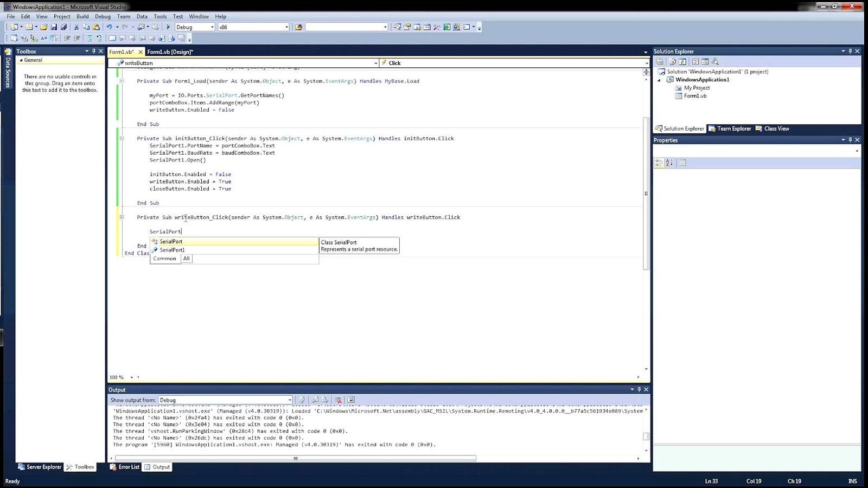Screen dimensions: 868x488
Task: Select SerialPort1 in IntelliSense list
Action: click(234, 250)
